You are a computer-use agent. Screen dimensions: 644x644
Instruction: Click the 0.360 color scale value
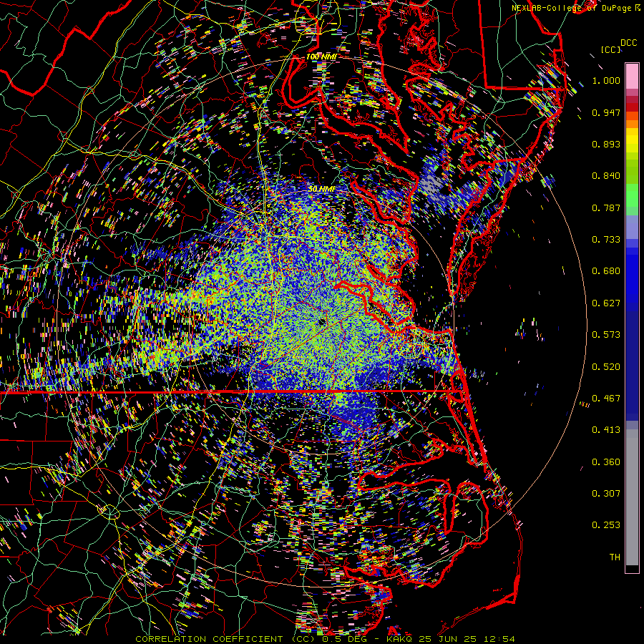point(606,462)
